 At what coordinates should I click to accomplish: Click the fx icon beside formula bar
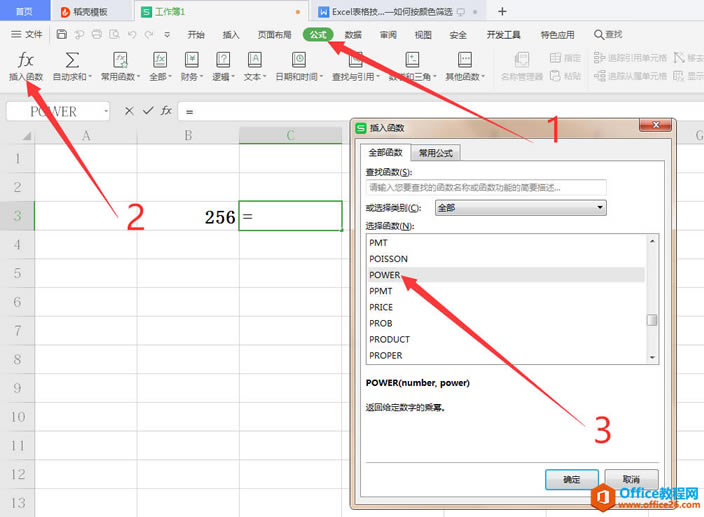pos(167,111)
